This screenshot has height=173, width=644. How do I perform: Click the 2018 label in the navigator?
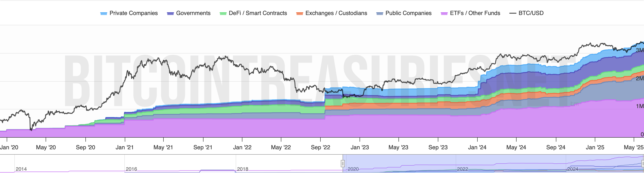pos(242,169)
